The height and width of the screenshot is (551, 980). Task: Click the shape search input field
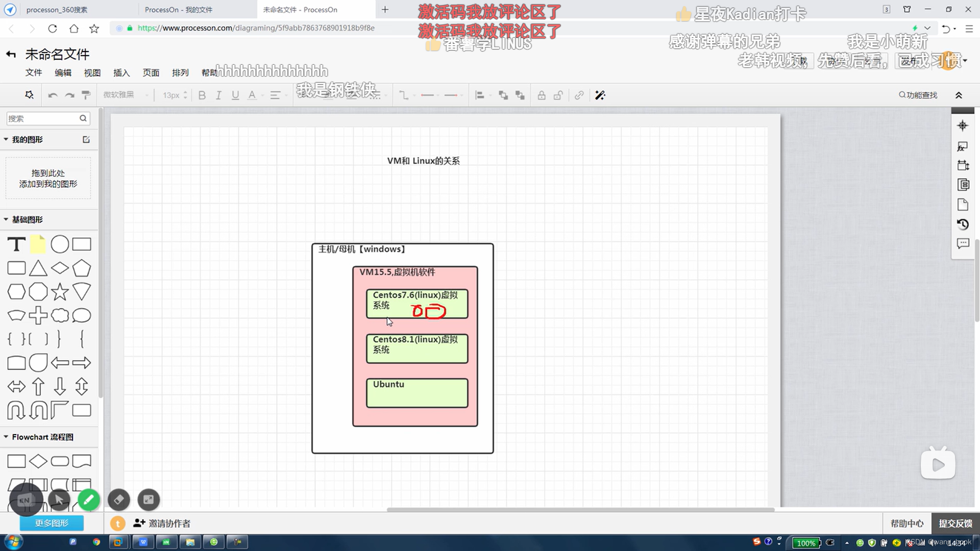pyautogui.click(x=48, y=118)
